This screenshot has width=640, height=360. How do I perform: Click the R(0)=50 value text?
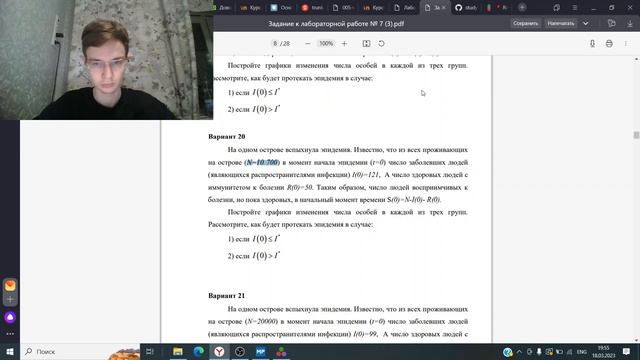click(x=300, y=187)
